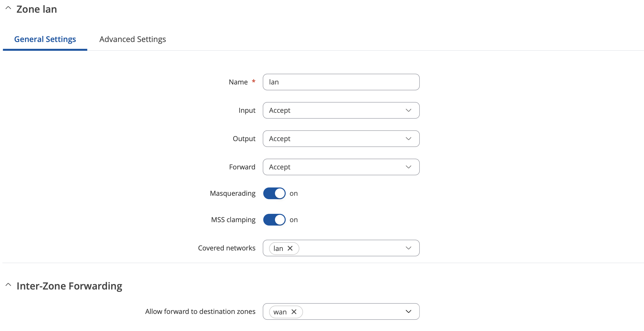Open the Input policy dropdown

point(341,110)
